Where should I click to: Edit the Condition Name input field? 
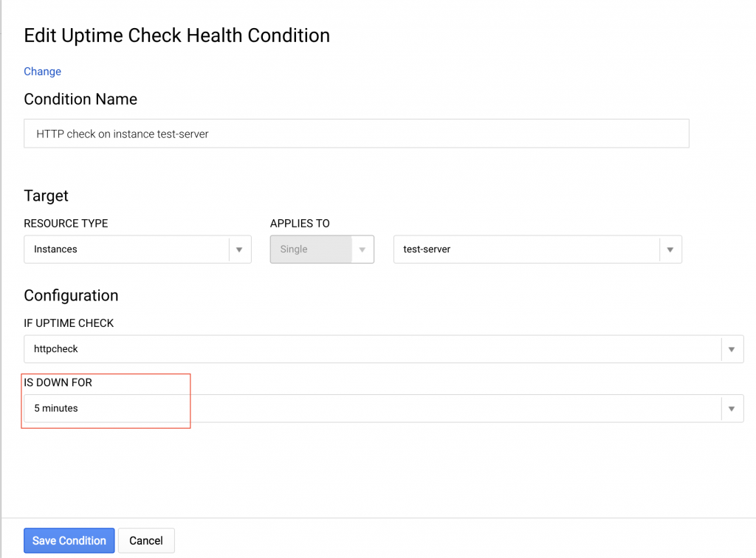tap(357, 134)
